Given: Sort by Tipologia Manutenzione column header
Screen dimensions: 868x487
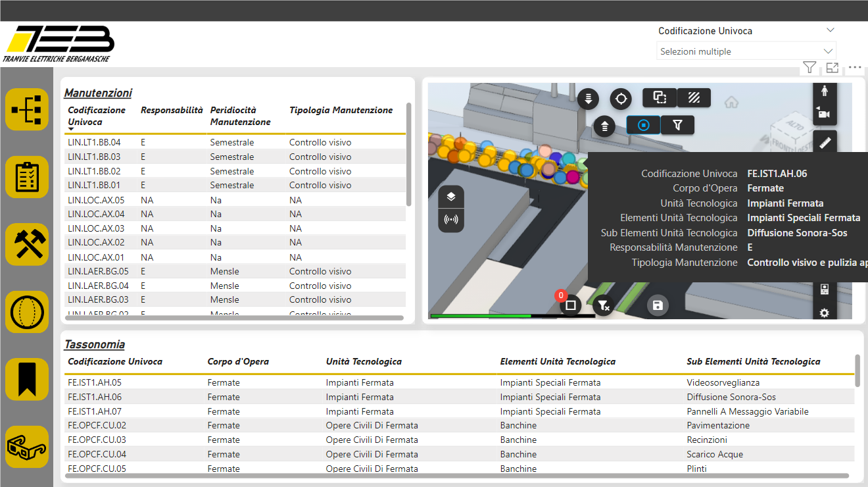Looking at the screenshot, I should coord(341,111).
